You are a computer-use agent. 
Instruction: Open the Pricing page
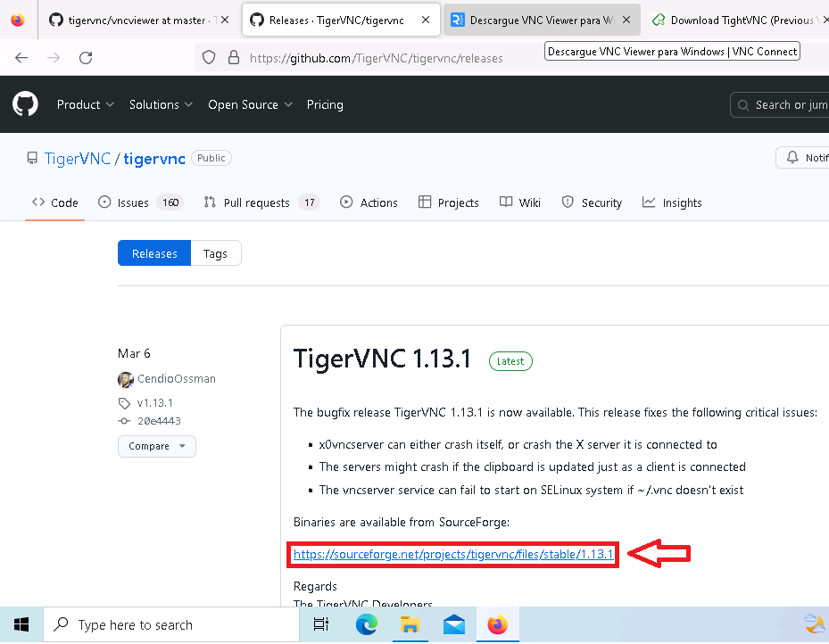pyautogui.click(x=325, y=104)
